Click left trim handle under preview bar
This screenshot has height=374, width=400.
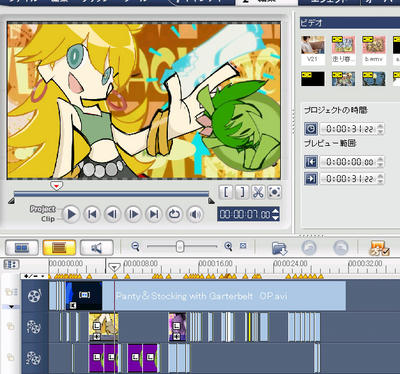point(11,201)
